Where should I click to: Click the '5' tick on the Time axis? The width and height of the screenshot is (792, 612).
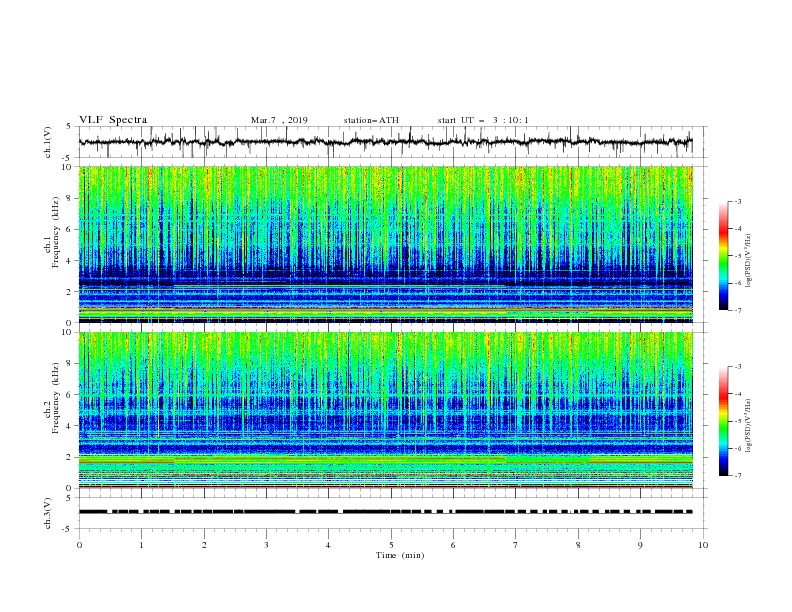(x=391, y=545)
